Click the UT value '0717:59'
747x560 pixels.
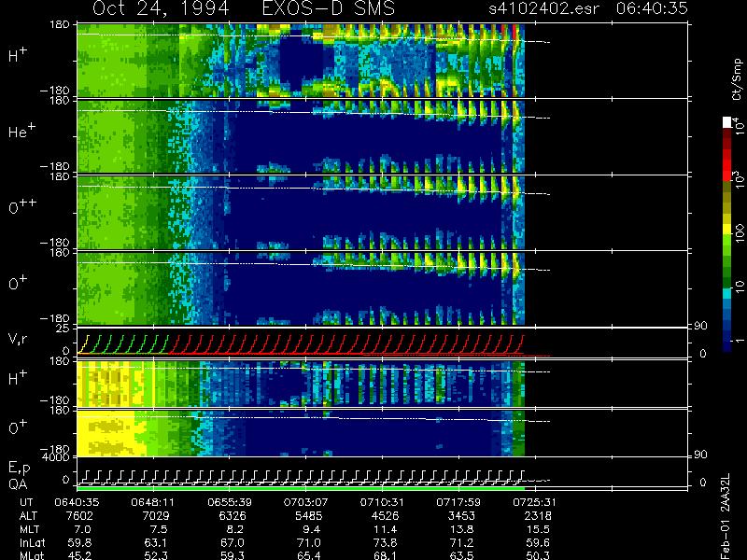tap(458, 502)
